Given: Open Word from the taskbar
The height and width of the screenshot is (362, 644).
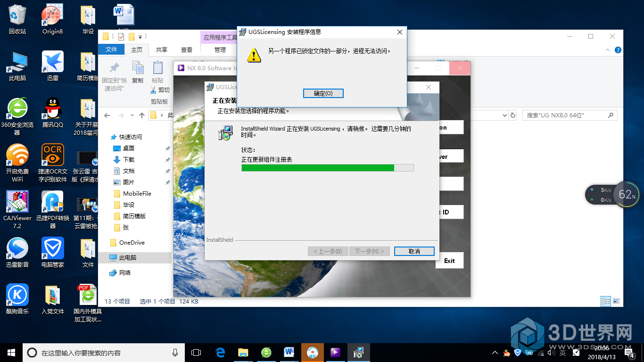Looking at the screenshot, I should pyautogui.click(x=289, y=352).
